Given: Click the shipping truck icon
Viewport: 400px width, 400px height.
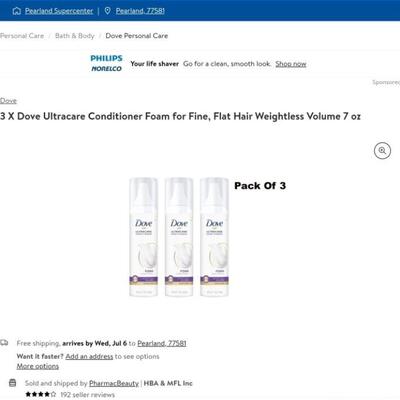Looking at the screenshot, I should click(x=4, y=343).
